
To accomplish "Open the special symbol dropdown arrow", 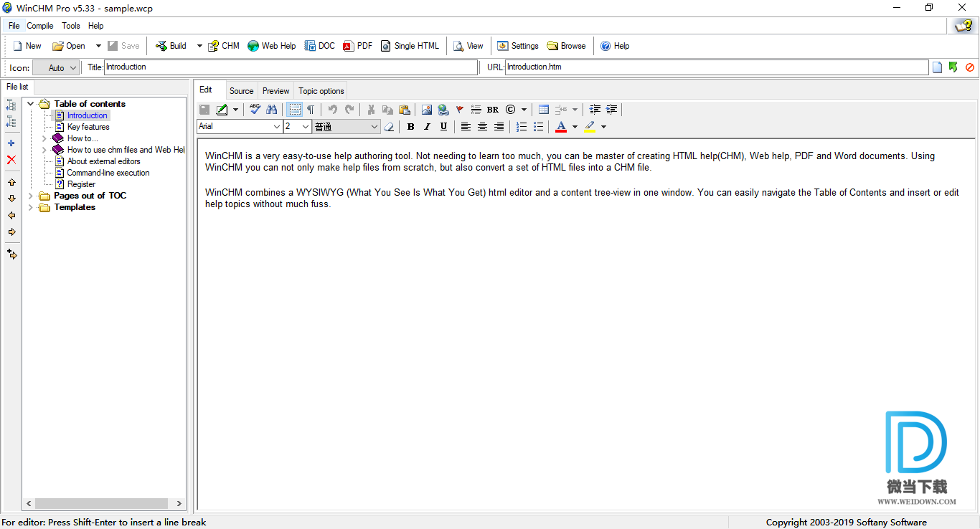I will click(524, 110).
